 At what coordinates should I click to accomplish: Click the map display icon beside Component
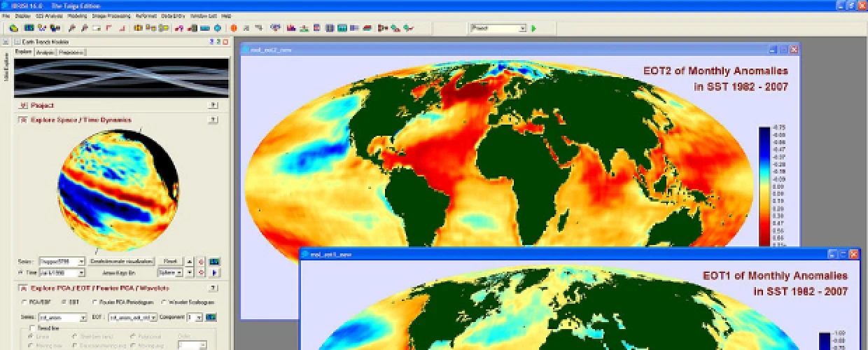[x=211, y=317]
